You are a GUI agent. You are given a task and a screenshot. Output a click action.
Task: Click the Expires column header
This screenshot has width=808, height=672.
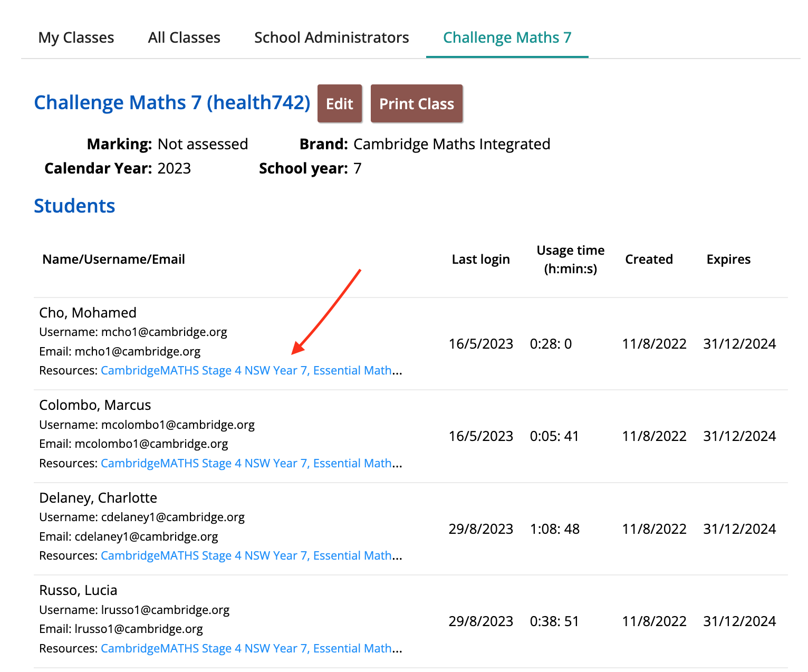point(728,259)
